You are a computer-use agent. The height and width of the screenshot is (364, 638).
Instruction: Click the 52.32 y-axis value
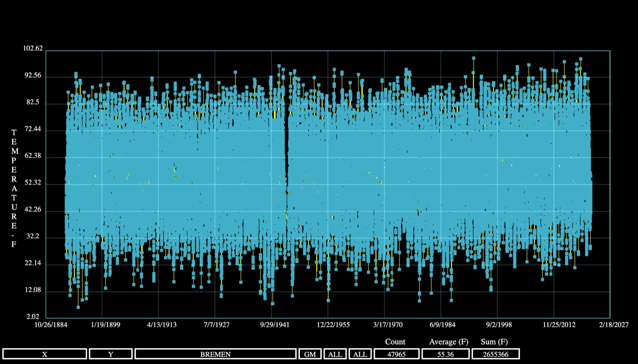[x=33, y=183]
